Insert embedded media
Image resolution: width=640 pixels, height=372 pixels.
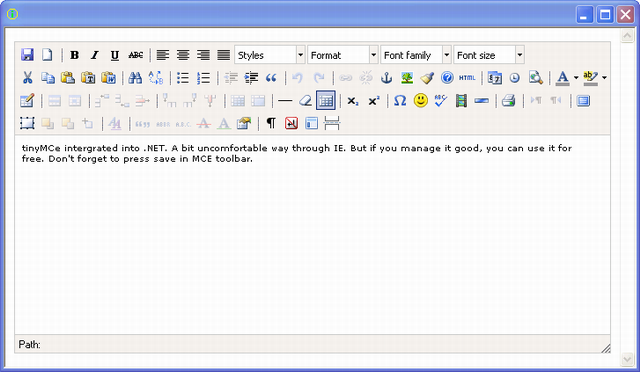(x=461, y=100)
